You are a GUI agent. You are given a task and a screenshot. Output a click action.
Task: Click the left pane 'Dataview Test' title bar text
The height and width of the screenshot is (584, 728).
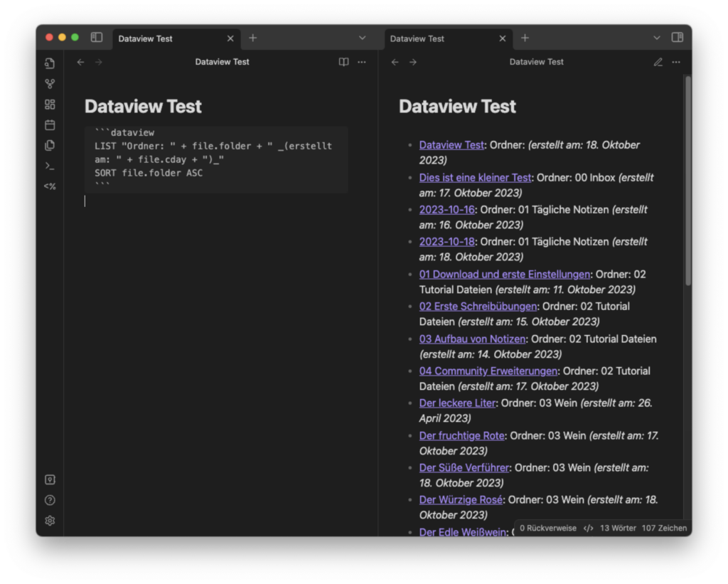[222, 62]
